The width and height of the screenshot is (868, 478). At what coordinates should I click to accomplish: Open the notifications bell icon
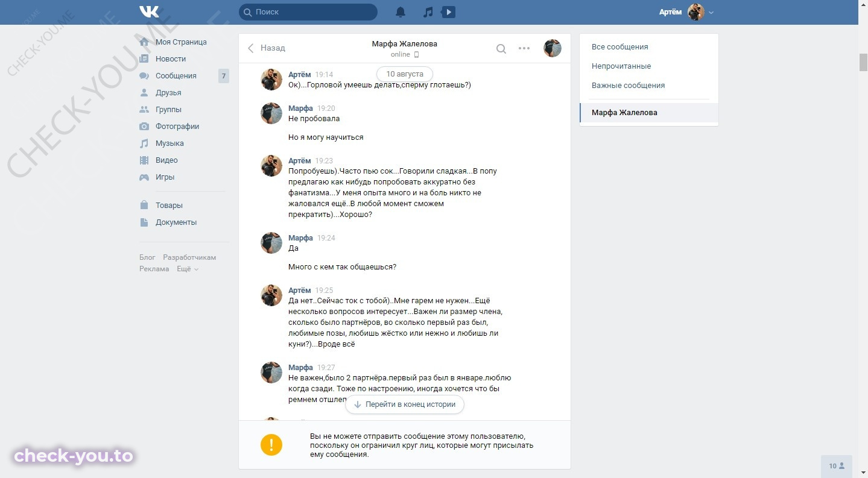(401, 12)
